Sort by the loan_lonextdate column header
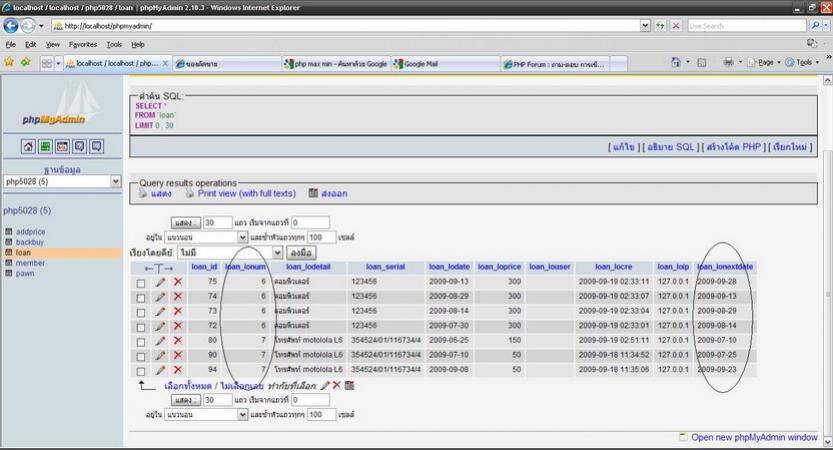The image size is (833, 450). pos(725,267)
